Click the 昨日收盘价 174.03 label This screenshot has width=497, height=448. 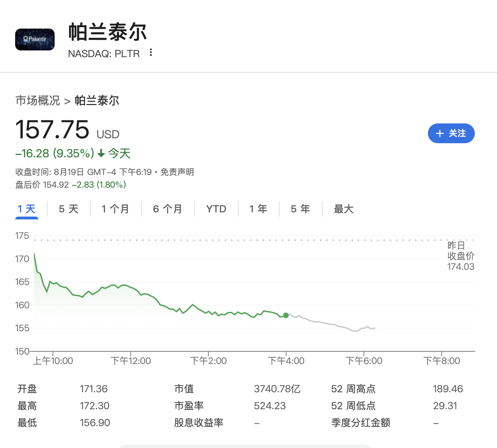pyautogui.click(x=461, y=256)
